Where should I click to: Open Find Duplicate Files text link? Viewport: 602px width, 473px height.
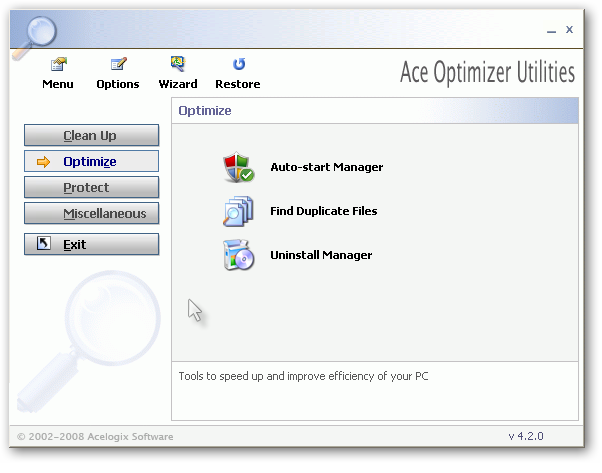[324, 211]
